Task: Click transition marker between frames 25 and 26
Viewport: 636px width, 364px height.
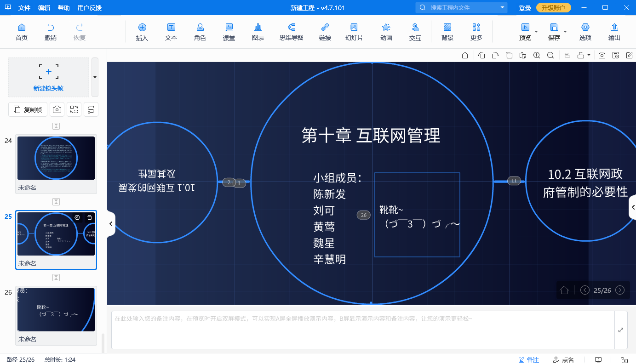Action: pyautogui.click(x=56, y=278)
